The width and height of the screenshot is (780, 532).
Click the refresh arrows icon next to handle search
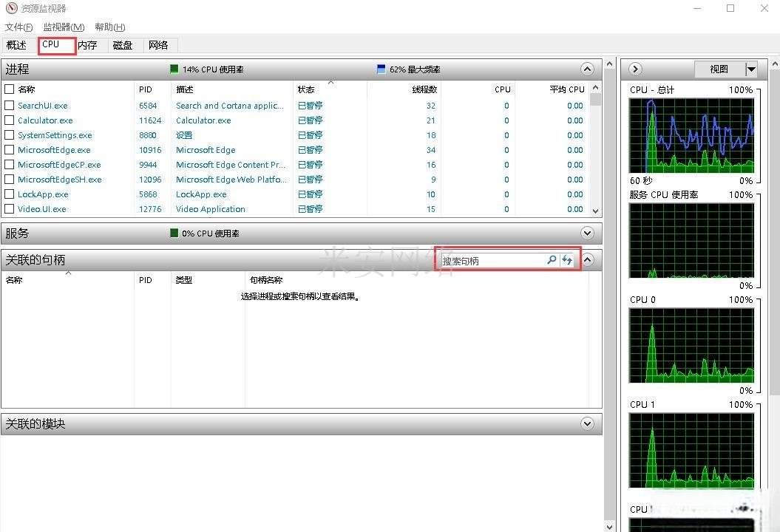pos(567,259)
